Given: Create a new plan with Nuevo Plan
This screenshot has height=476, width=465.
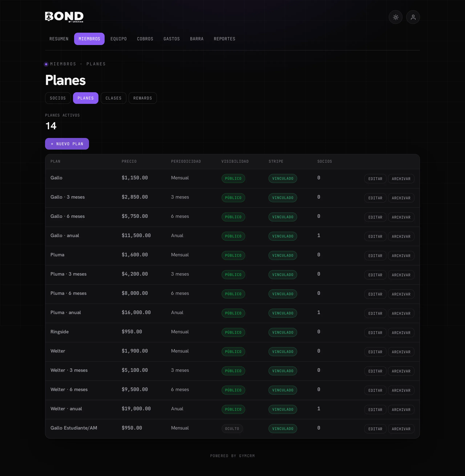Looking at the screenshot, I should coord(67,144).
